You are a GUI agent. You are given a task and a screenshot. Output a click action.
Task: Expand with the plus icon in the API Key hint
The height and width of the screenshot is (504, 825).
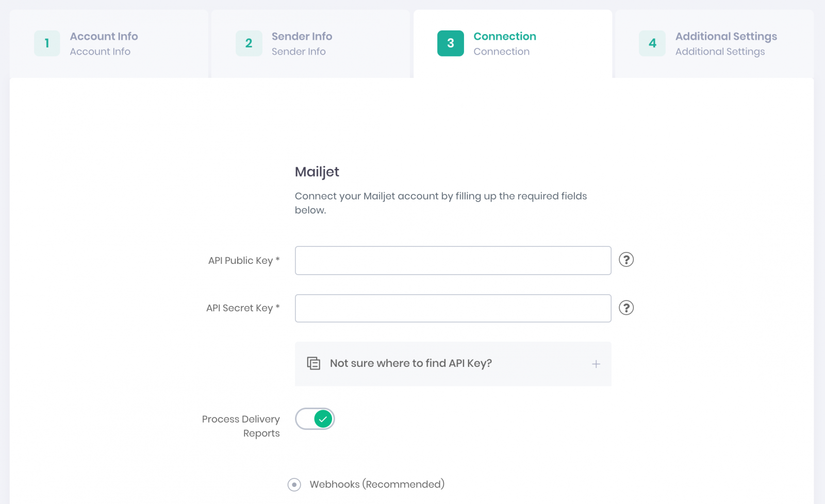pyautogui.click(x=596, y=364)
